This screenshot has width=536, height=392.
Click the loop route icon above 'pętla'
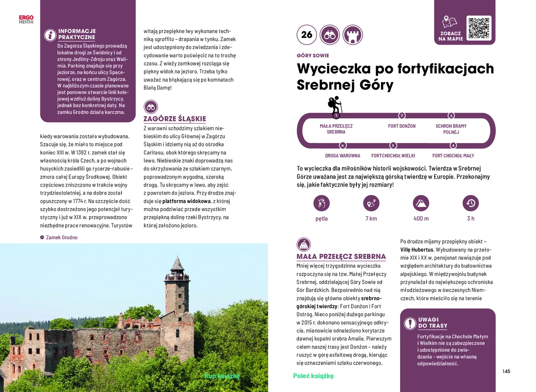click(x=322, y=203)
